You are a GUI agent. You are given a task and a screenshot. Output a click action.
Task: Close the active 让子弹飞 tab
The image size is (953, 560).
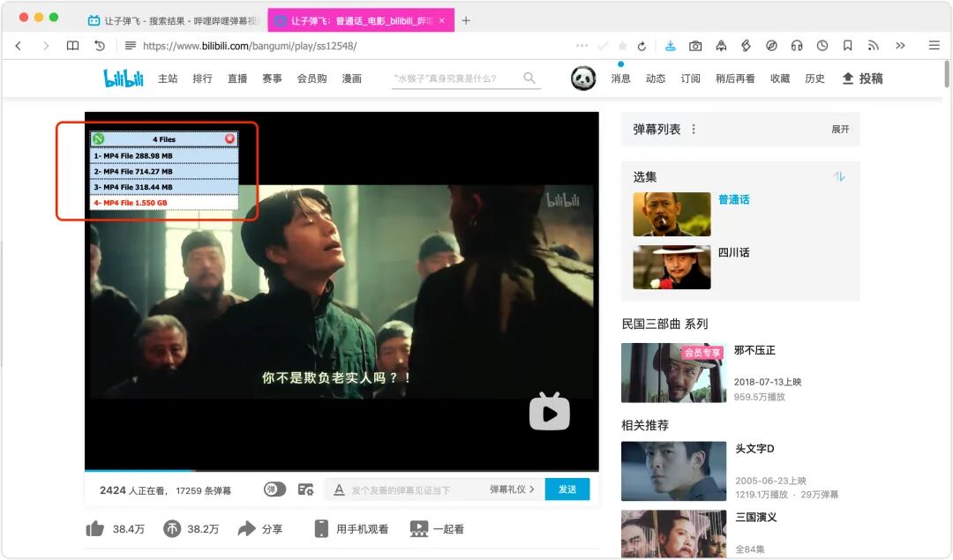(442, 20)
